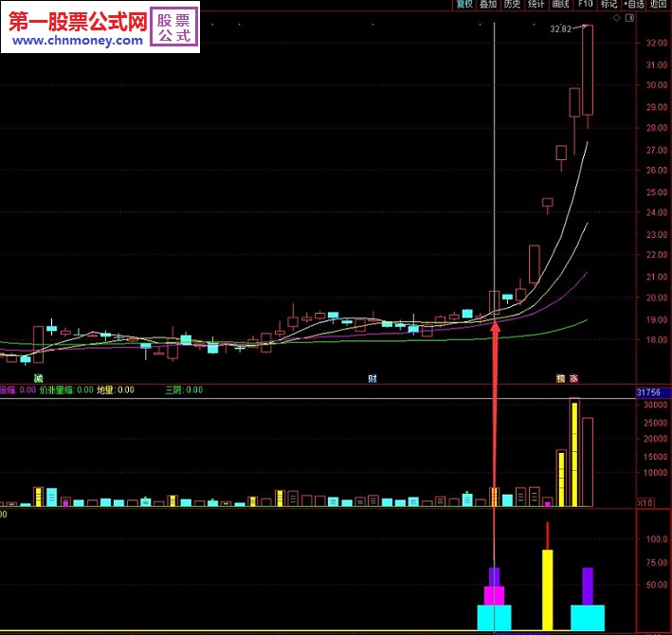The image size is (672, 635).
Task: Click the 三阴: 0.00 indicator readout
Action: pos(184,390)
